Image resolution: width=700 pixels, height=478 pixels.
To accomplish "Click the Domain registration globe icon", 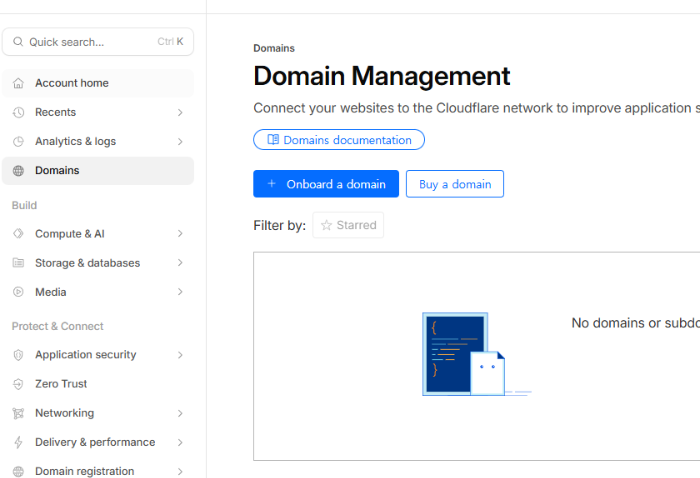I will (x=18, y=471).
